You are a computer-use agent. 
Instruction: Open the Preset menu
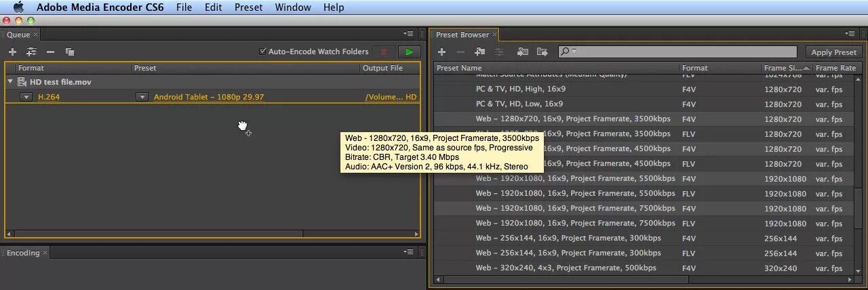[249, 7]
